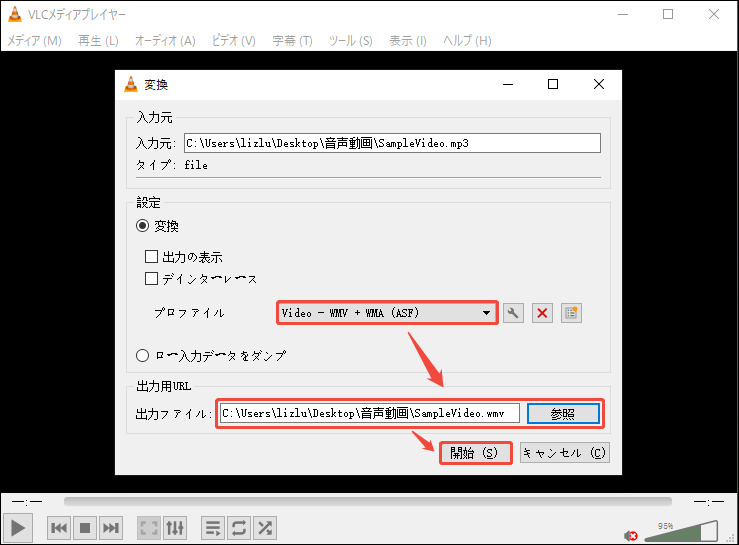Click the 開始 (S) start button
The width and height of the screenshot is (739, 545).
[x=476, y=453]
